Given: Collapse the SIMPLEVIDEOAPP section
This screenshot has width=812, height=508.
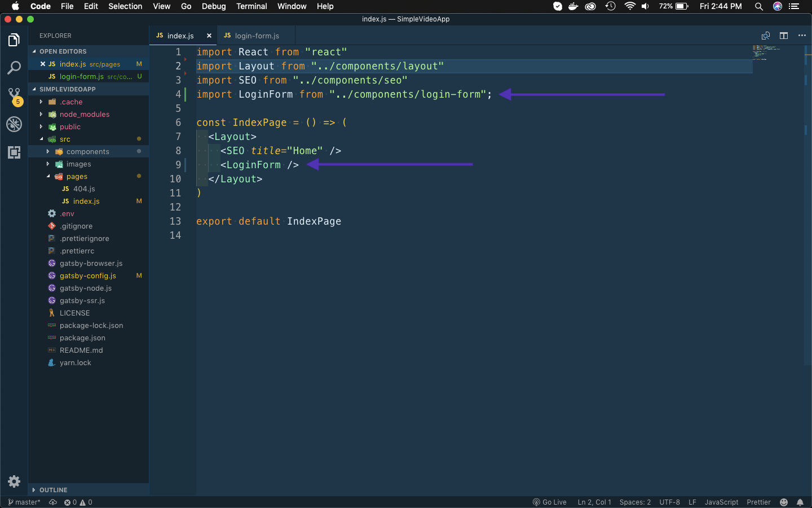Looking at the screenshot, I should click(89, 89).
